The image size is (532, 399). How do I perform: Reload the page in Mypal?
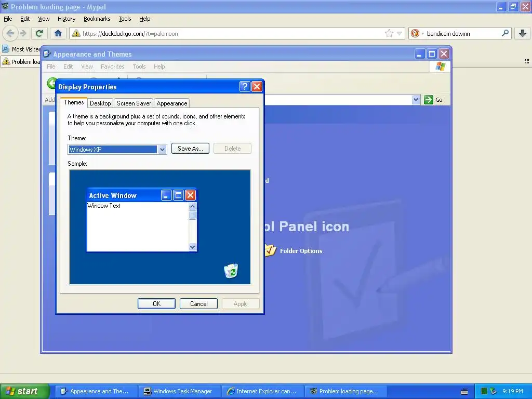click(39, 33)
